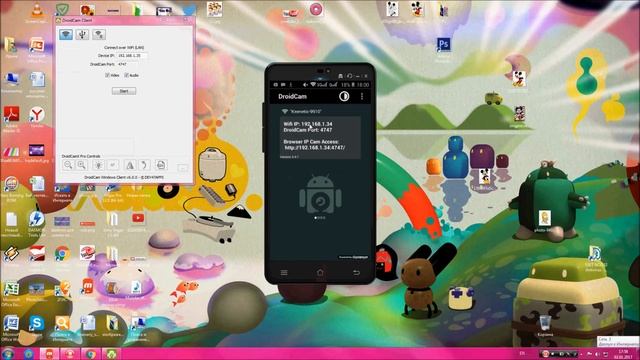Click the rotate video icon in Pro Controls
The image size is (640, 360).
point(144,165)
